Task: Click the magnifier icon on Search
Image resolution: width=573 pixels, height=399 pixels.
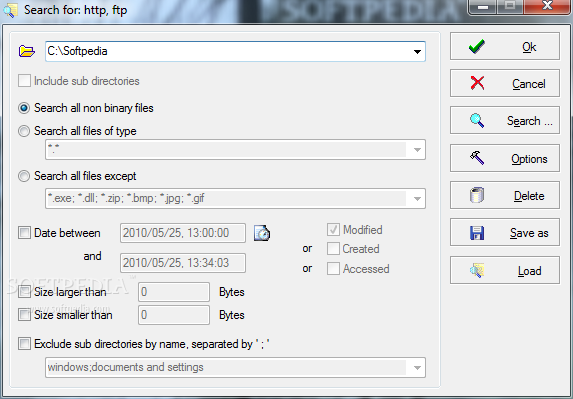Action: [477, 121]
